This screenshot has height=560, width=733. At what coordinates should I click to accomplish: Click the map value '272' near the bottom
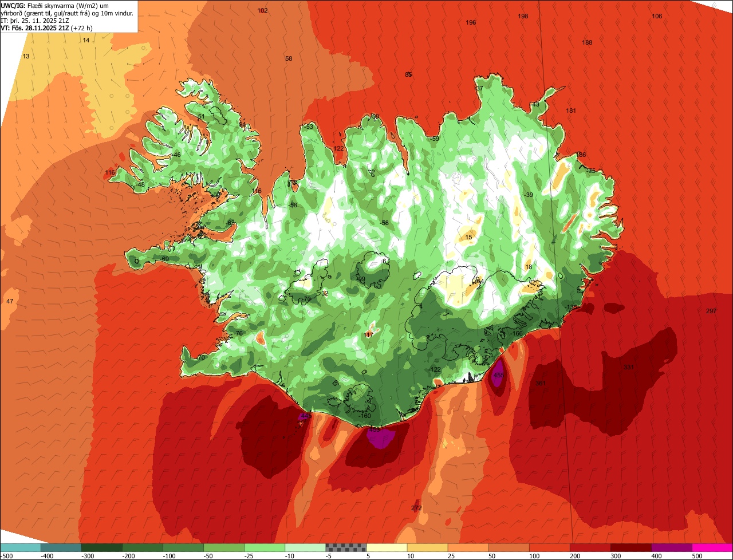point(416,508)
